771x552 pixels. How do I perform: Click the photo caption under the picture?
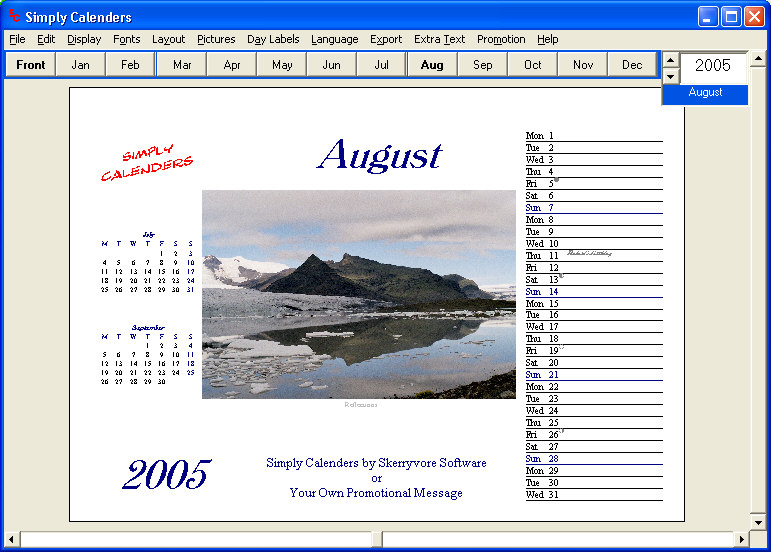361,405
